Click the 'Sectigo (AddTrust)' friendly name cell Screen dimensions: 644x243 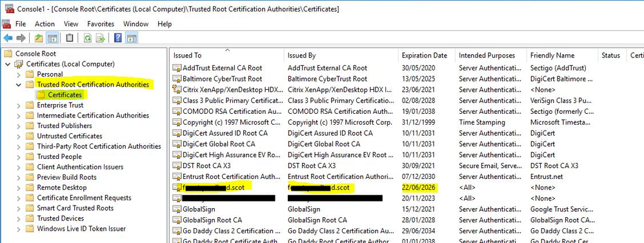coord(558,68)
